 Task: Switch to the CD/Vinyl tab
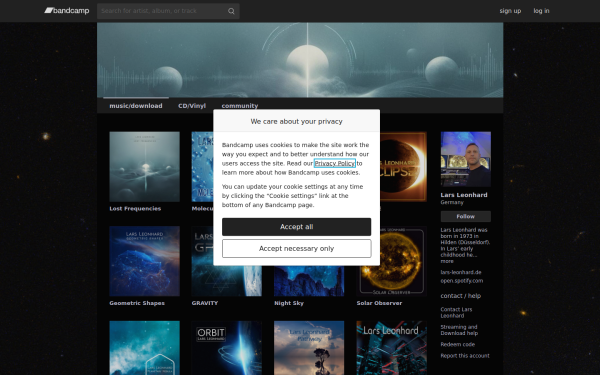[x=192, y=106]
